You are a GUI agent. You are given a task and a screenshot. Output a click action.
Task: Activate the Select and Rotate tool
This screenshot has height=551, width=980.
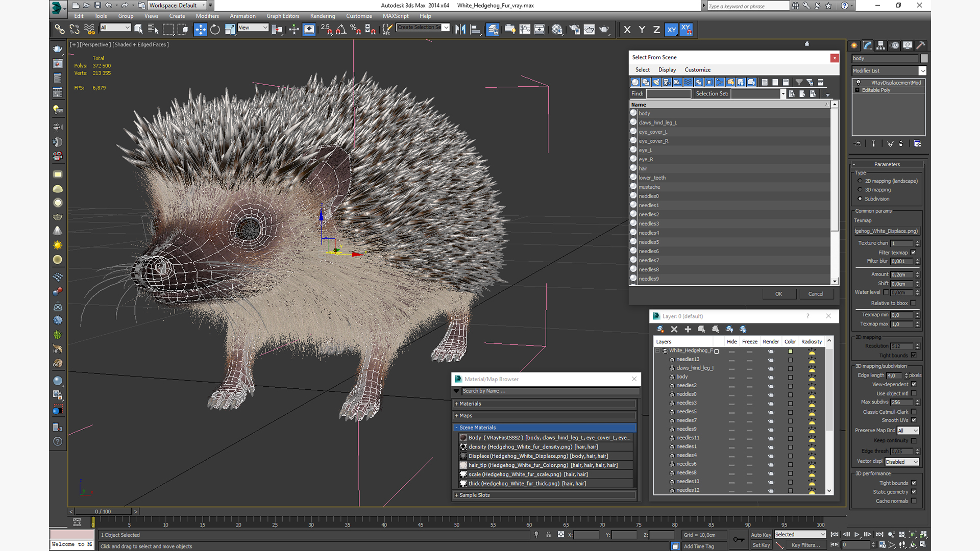pos(215,29)
